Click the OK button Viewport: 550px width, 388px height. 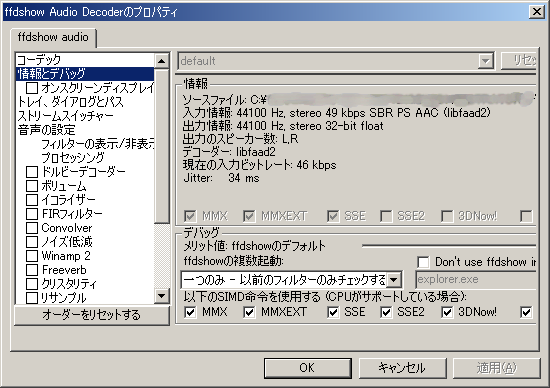tap(308, 368)
